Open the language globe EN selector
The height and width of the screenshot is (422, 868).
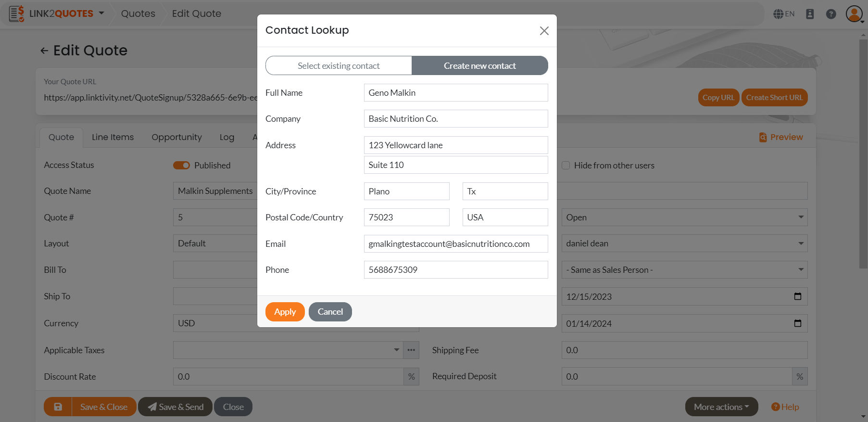784,14
